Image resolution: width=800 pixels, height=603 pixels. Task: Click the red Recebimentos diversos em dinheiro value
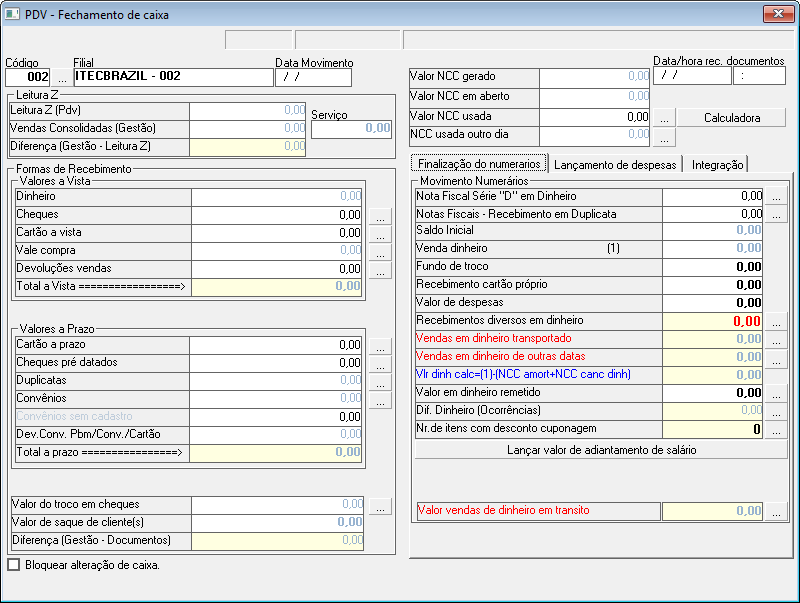pyautogui.click(x=712, y=321)
